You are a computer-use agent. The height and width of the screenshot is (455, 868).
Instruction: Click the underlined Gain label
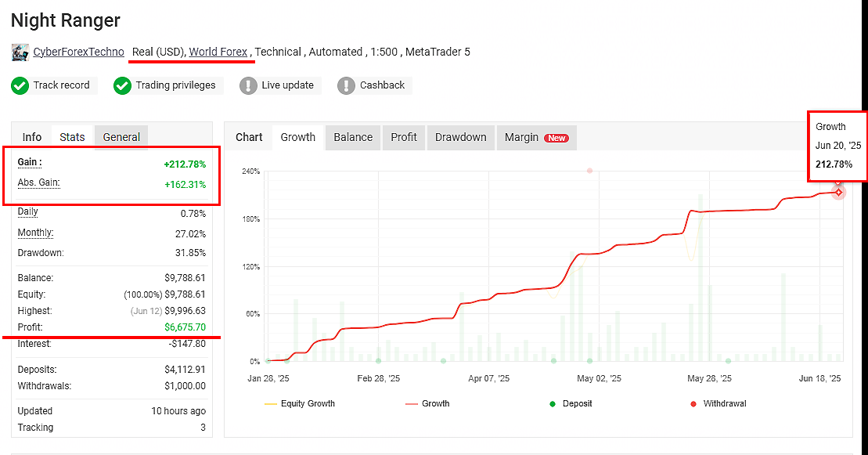30,162
